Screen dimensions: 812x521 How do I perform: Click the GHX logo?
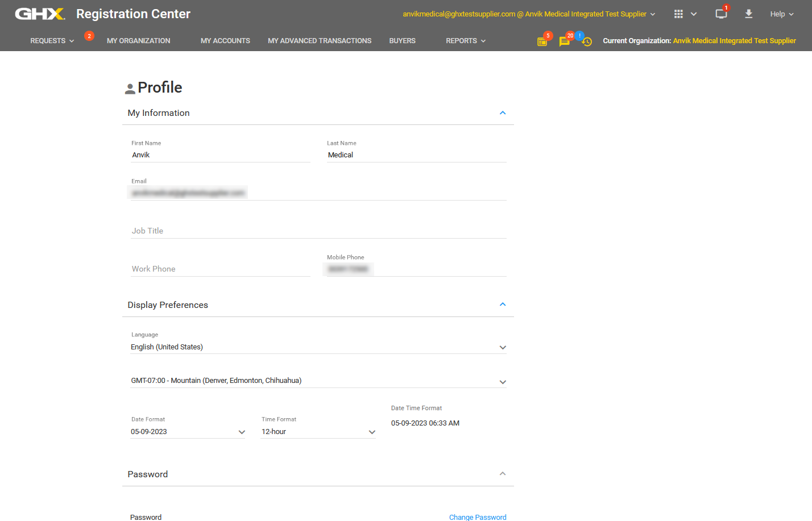(40, 14)
